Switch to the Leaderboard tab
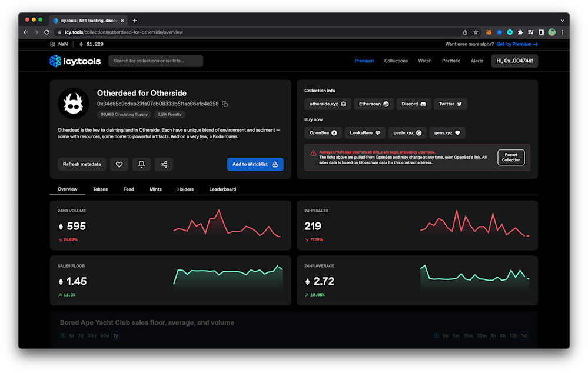Viewport: 588px width, 373px height. click(x=222, y=189)
